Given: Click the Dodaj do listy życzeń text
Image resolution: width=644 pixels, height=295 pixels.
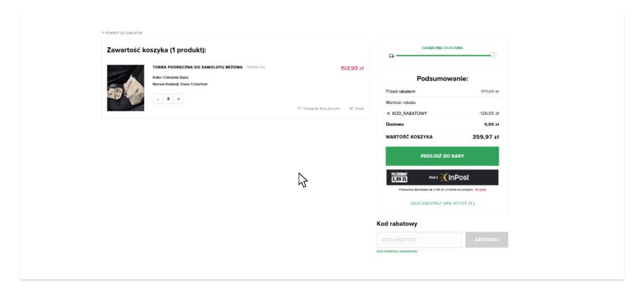Looking at the screenshot, I should 321,108.
